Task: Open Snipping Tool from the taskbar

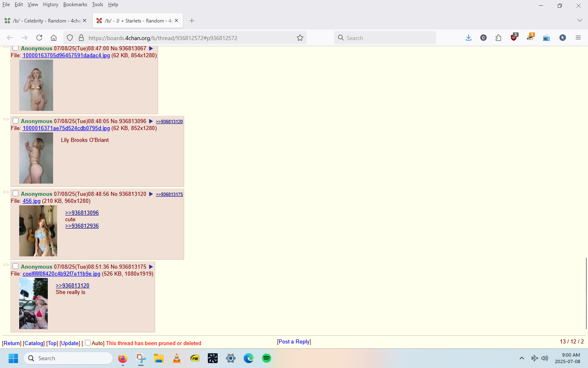Action: [141, 358]
